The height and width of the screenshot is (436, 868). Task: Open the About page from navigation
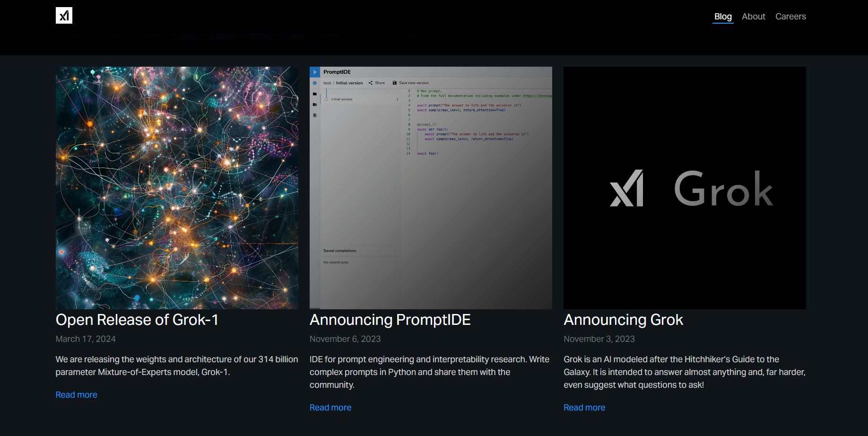point(753,17)
